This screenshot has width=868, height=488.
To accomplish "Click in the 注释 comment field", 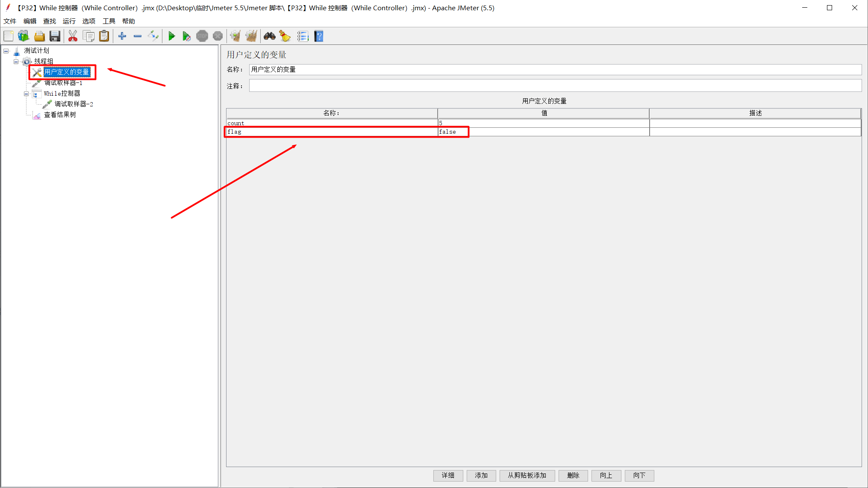I will pyautogui.click(x=427, y=85).
